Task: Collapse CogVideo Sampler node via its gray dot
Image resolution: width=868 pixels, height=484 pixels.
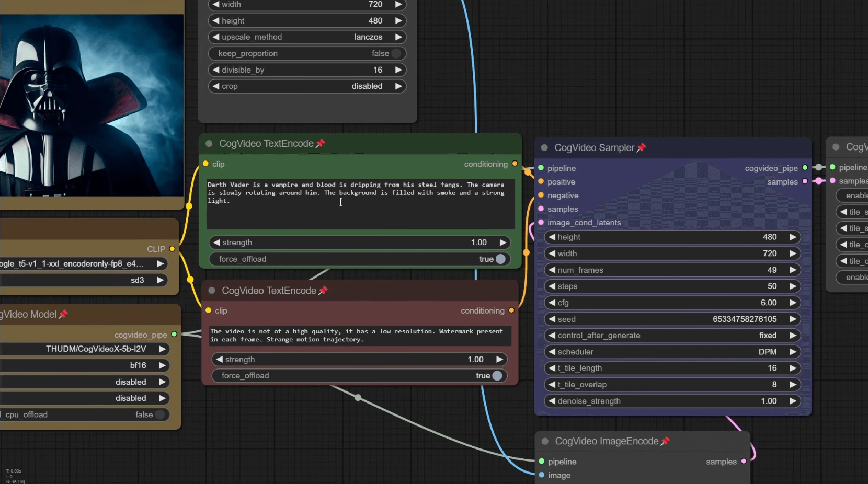Action: [544, 148]
